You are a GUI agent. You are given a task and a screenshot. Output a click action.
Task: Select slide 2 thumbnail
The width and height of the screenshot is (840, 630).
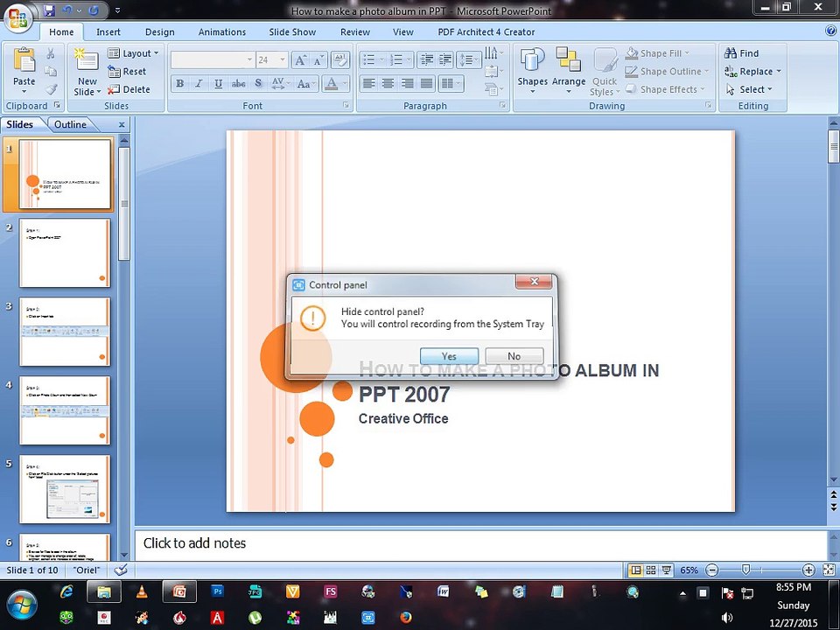point(65,253)
